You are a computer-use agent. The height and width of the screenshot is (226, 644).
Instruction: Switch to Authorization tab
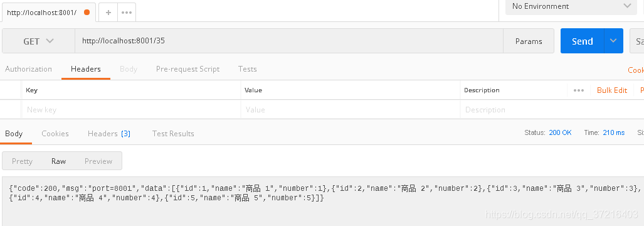tap(28, 69)
